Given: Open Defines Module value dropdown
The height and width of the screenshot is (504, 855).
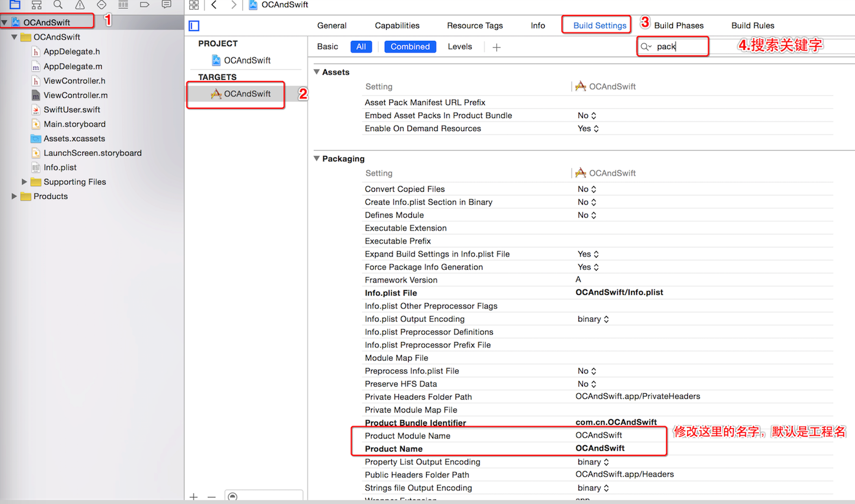Looking at the screenshot, I should [x=587, y=215].
